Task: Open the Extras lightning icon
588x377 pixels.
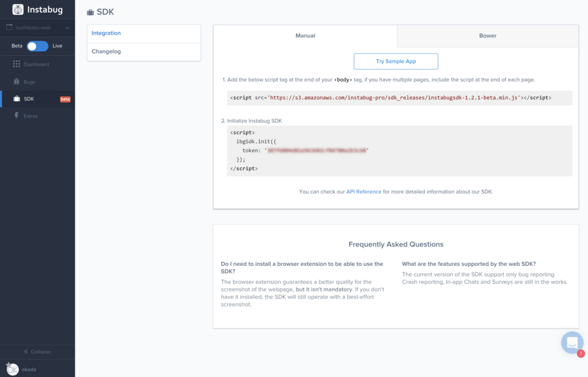Action: point(17,116)
